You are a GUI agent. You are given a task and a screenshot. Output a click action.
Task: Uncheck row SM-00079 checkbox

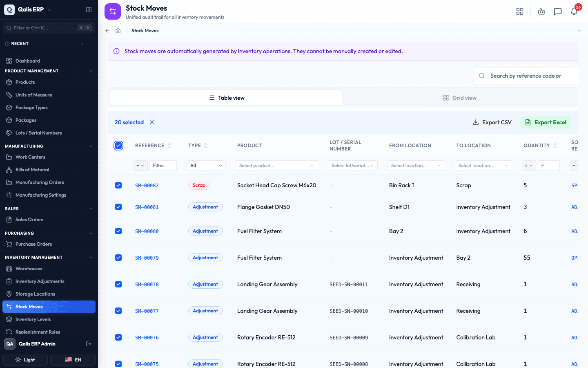click(118, 258)
